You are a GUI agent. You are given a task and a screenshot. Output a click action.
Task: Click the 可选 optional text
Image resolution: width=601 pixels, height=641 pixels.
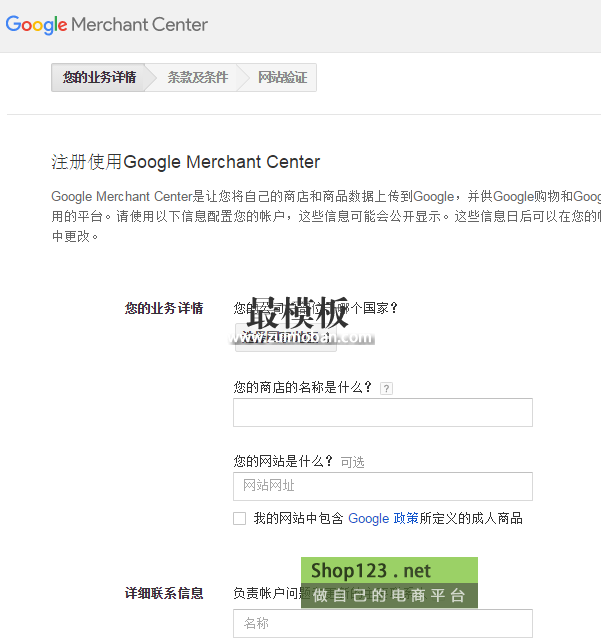pos(352,462)
